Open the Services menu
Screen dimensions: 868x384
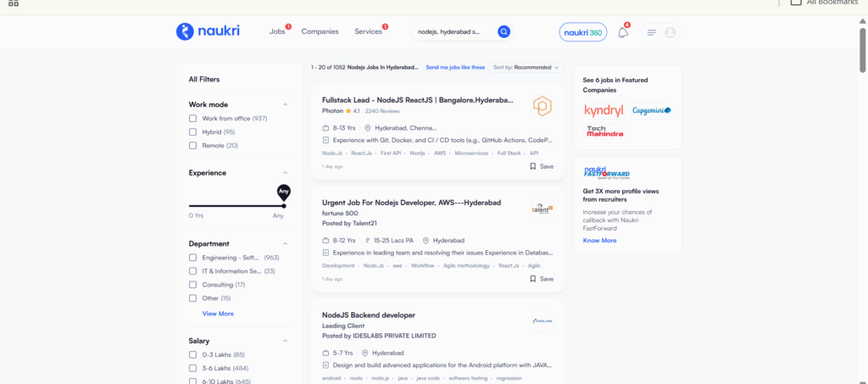pyautogui.click(x=368, y=31)
